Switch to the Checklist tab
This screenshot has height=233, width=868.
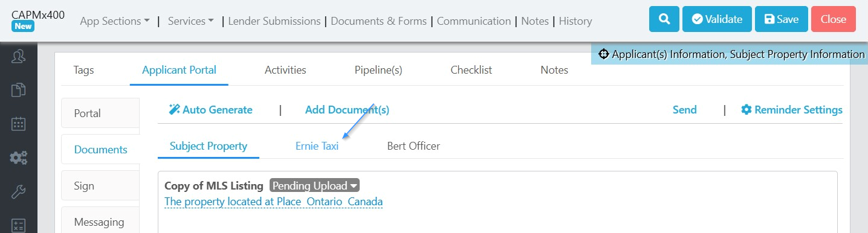coord(471,70)
